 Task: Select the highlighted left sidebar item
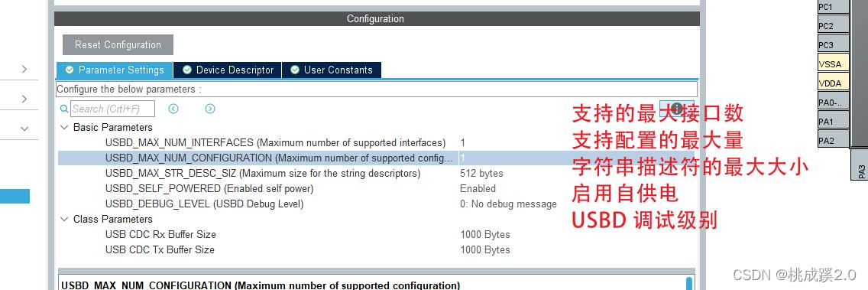click(x=15, y=197)
